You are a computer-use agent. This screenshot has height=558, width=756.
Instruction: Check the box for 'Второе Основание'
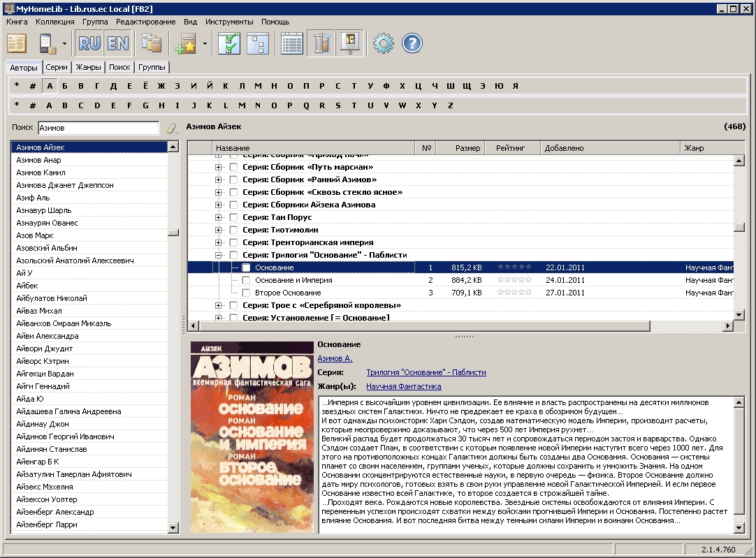tap(246, 293)
